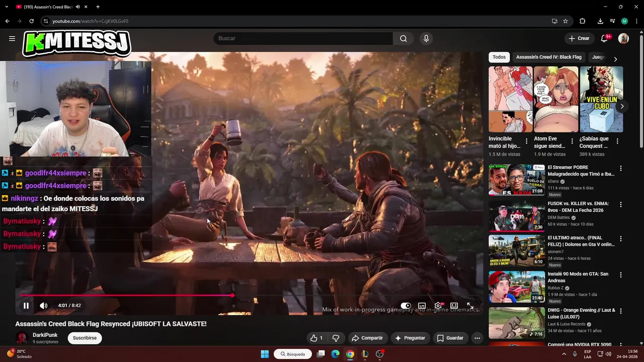Open options for 'El Streamer POBRE' video
The height and width of the screenshot is (362, 644).
(620, 168)
